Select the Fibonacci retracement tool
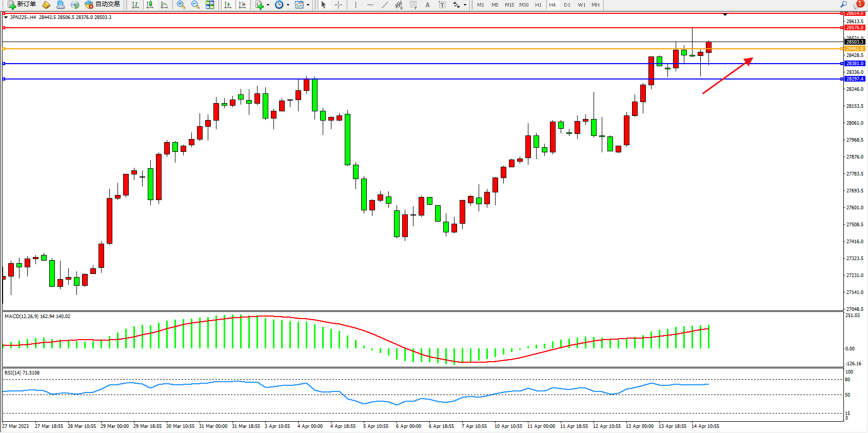Screen dimensions: 868x433 click(x=413, y=5)
